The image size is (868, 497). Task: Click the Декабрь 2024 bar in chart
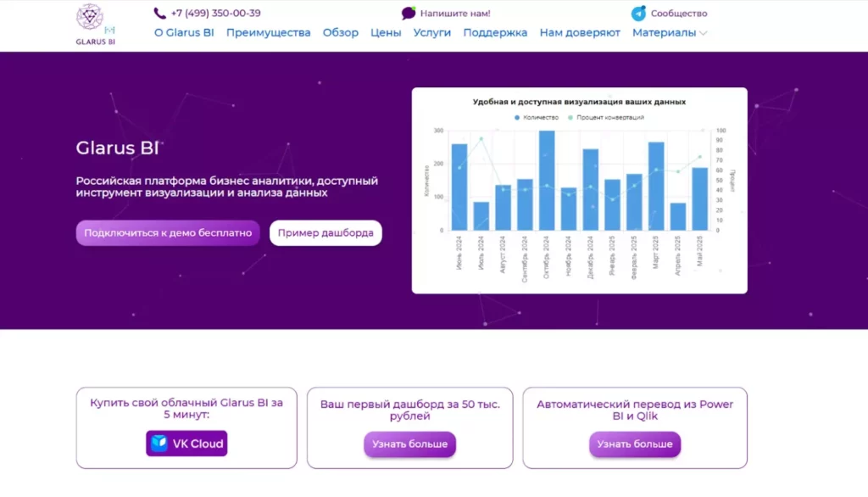pos(591,189)
